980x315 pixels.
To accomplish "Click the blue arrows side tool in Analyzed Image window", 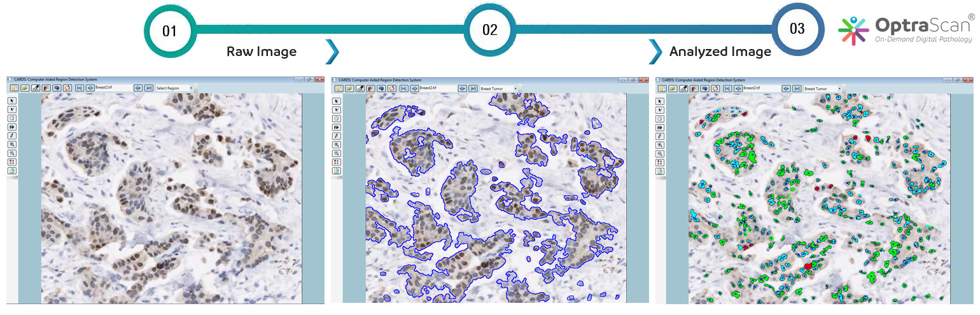I will pyautogui.click(x=660, y=127).
